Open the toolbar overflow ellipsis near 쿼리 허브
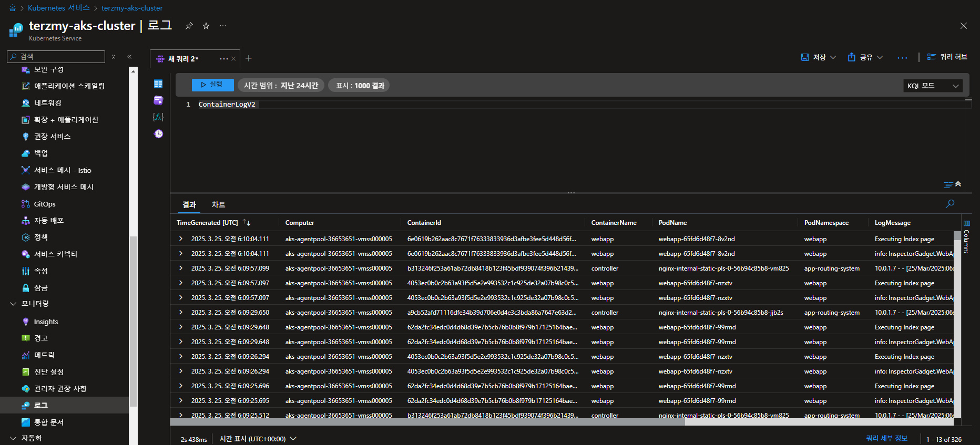 click(902, 57)
